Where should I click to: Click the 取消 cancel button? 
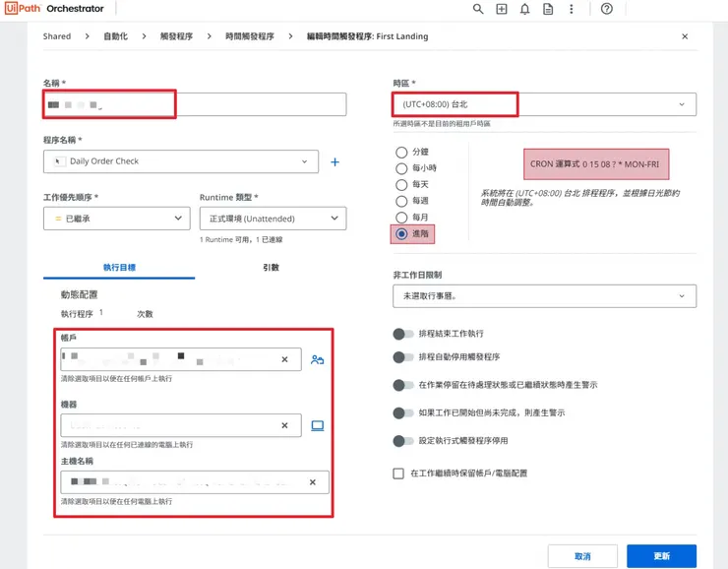pyautogui.click(x=582, y=556)
